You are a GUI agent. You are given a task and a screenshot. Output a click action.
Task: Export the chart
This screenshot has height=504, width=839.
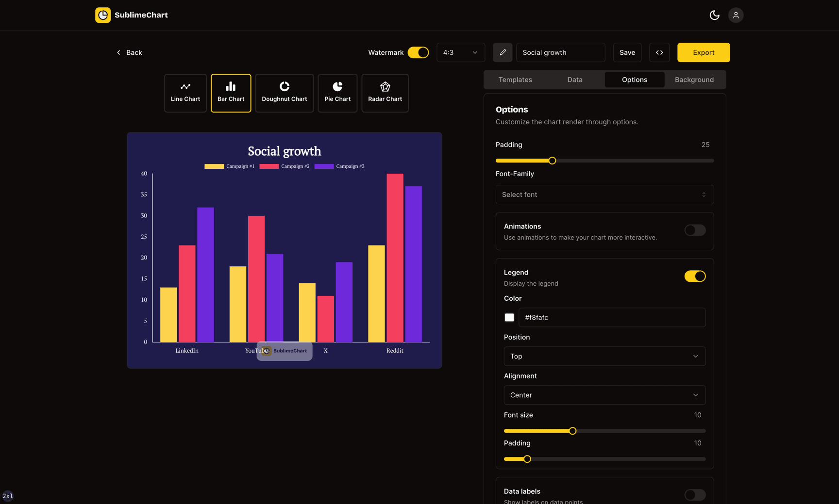click(x=703, y=52)
